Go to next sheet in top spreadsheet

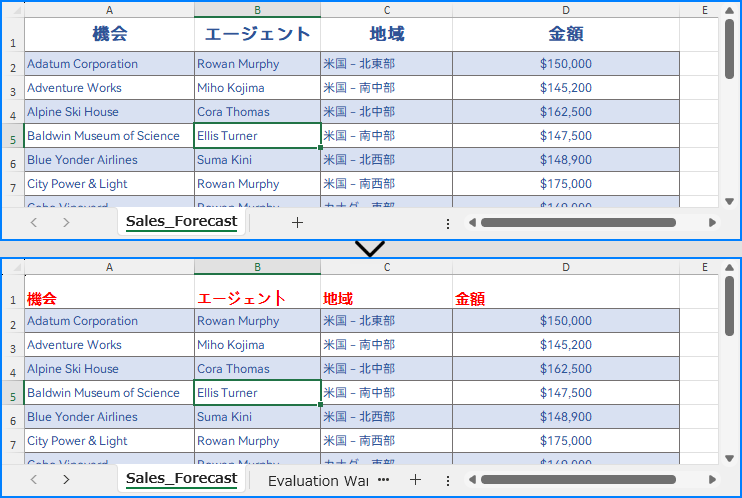coord(66,222)
